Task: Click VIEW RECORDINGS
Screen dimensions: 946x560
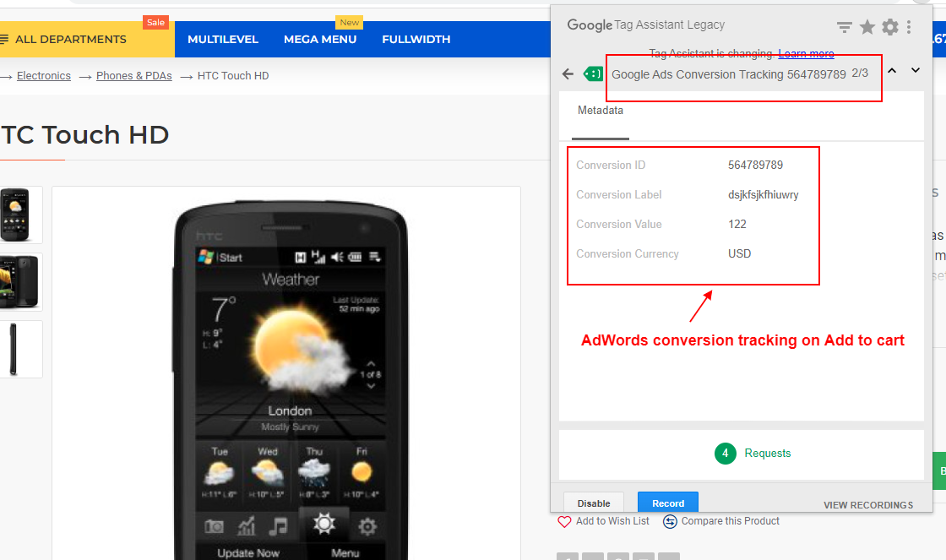Action: pos(868,504)
